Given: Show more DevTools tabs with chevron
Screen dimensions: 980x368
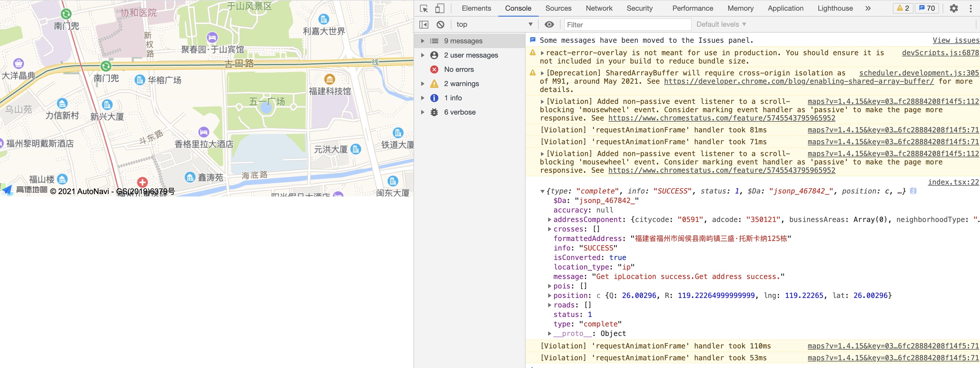Looking at the screenshot, I should pos(868,8).
